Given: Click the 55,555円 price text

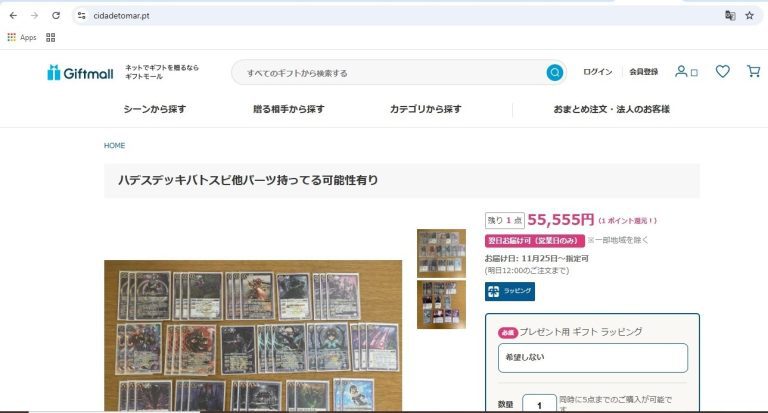Looking at the screenshot, I should tap(561, 220).
